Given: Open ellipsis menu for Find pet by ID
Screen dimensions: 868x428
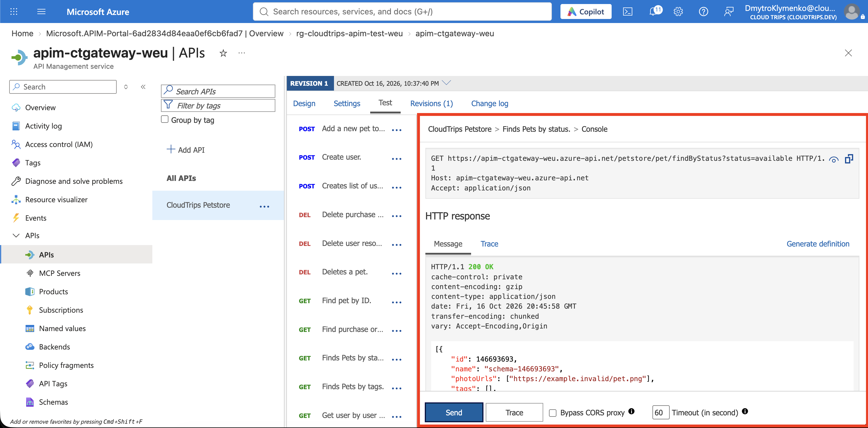Looking at the screenshot, I should pos(397,302).
